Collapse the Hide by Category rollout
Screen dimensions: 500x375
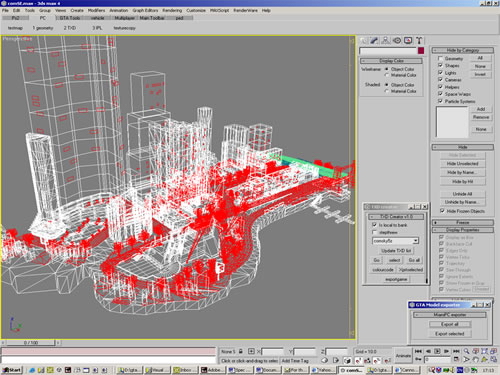click(x=463, y=50)
